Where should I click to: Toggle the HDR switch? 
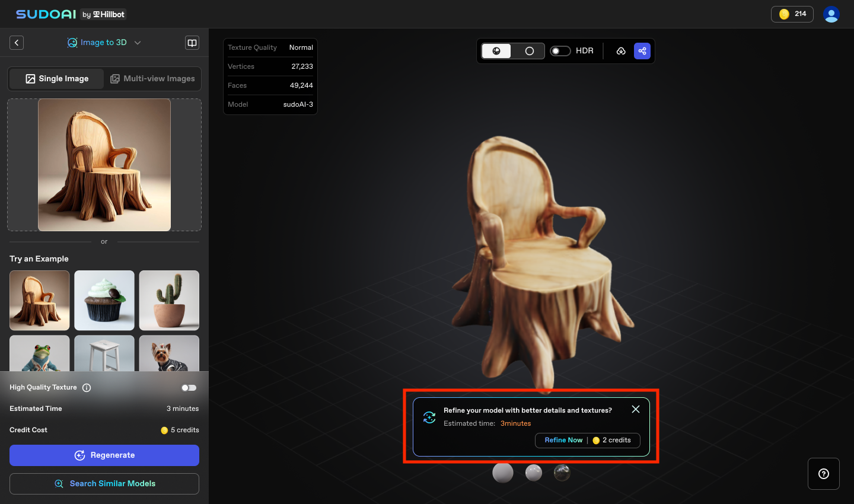(560, 51)
